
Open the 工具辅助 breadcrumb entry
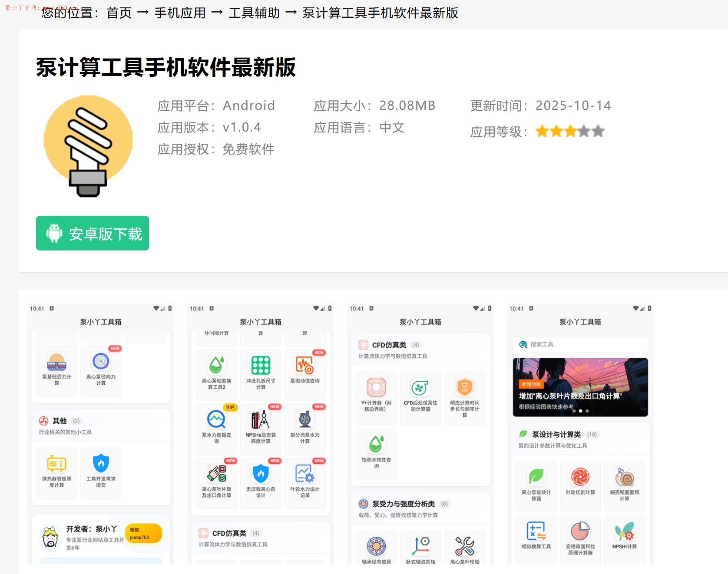click(254, 13)
